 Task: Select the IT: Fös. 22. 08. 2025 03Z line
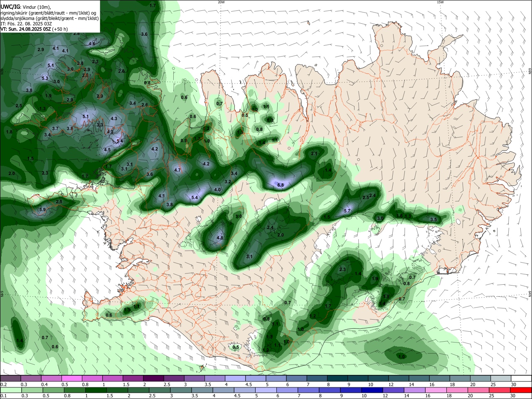pos(26,24)
